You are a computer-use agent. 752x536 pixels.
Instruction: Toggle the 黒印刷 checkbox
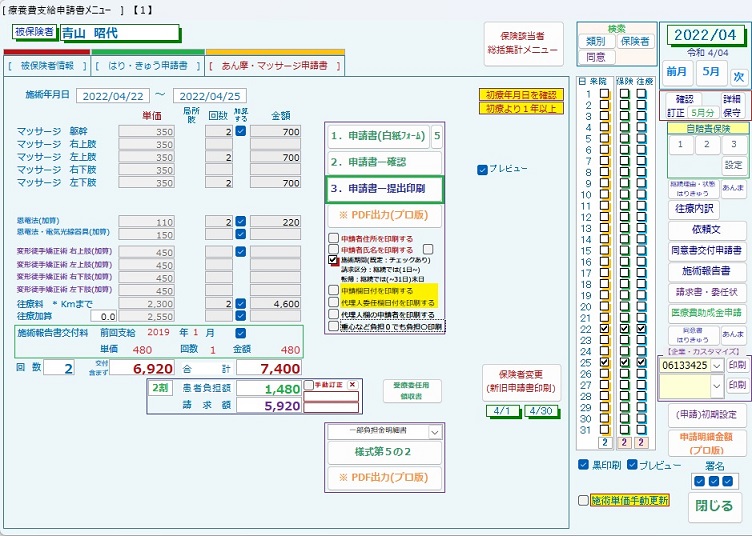pos(583,465)
